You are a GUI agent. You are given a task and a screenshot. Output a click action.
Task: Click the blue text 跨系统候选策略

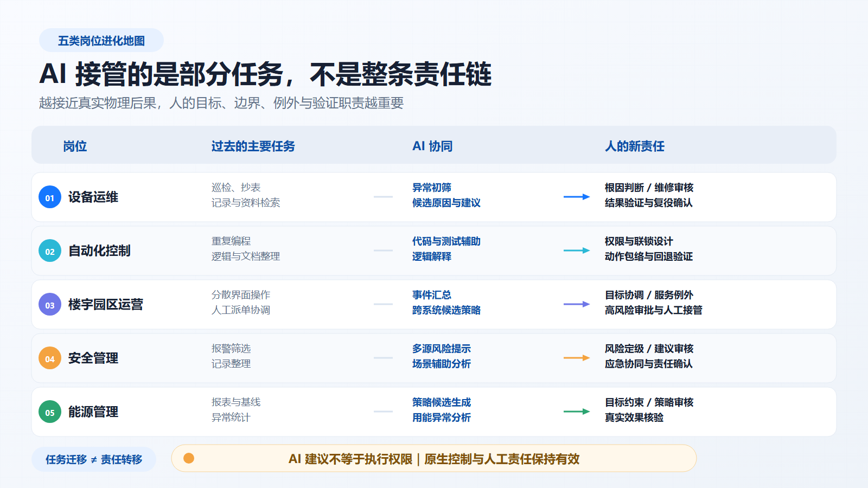[x=446, y=310]
